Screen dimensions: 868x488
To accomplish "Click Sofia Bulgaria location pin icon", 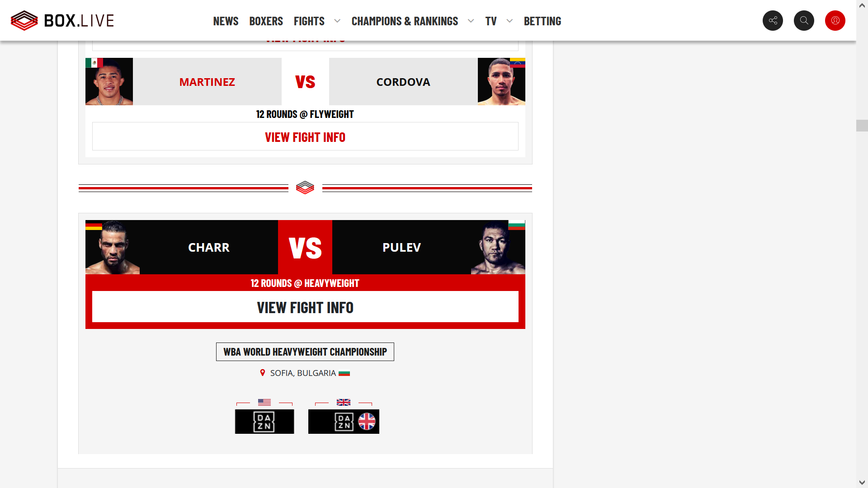I will pos(262,373).
